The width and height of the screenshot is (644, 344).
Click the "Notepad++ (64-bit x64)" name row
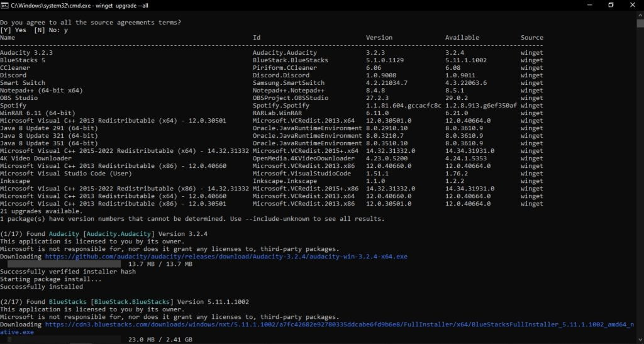coord(42,91)
